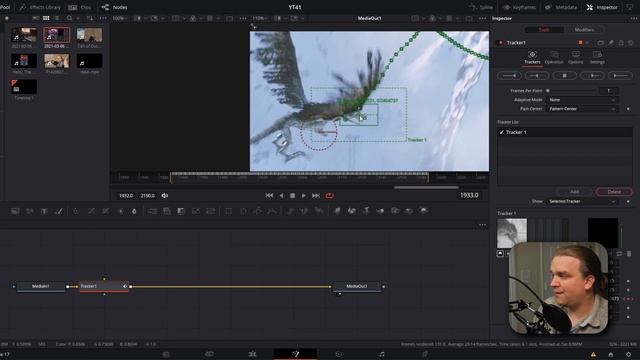
Task: Click the pin icon in Tracker1 header
Action: (x=611, y=42)
